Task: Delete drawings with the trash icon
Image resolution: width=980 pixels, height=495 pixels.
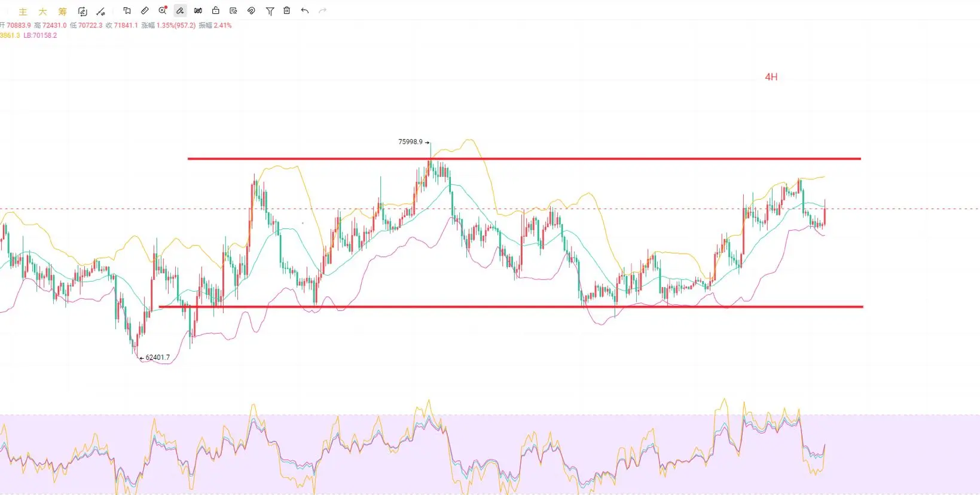Action: pos(287,11)
